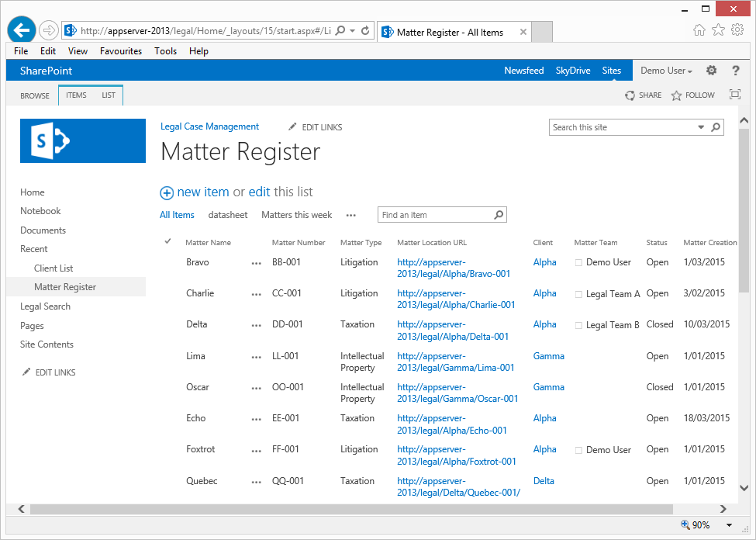
Task: Open the Demo User account dropdown
Action: click(666, 71)
